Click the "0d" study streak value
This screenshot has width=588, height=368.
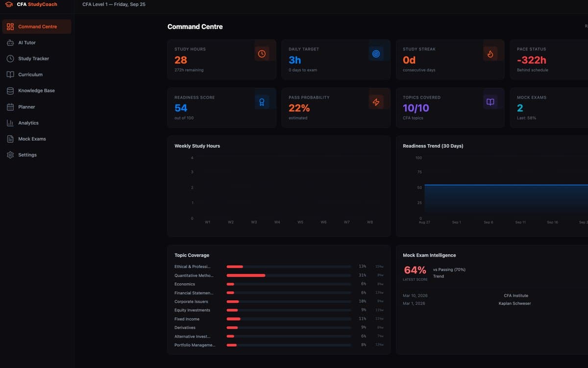pyautogui.click(x=409, y=60)
